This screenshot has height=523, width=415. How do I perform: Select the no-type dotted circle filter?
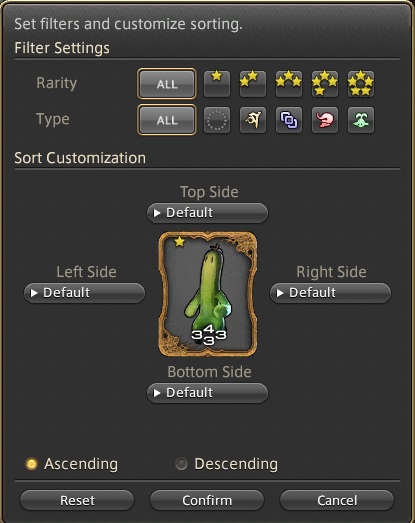tap(217, 120)
